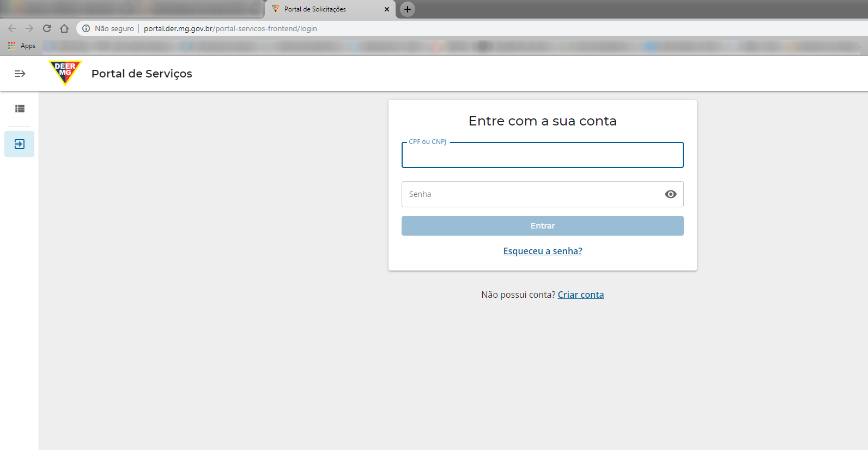Open the 'Esqueceu a senha?' link
This screenshot has height=450, width=868.
pyautogui.click(x=542, y=251)
